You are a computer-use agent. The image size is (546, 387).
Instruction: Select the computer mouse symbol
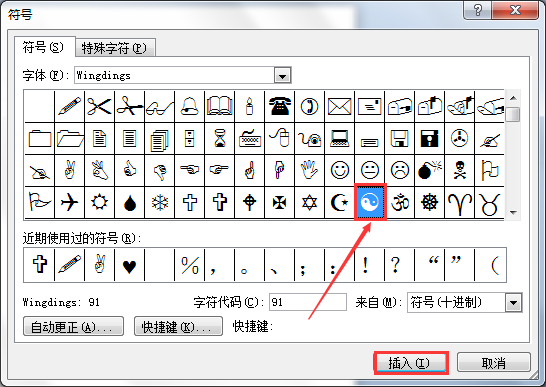tap(279, 138)
